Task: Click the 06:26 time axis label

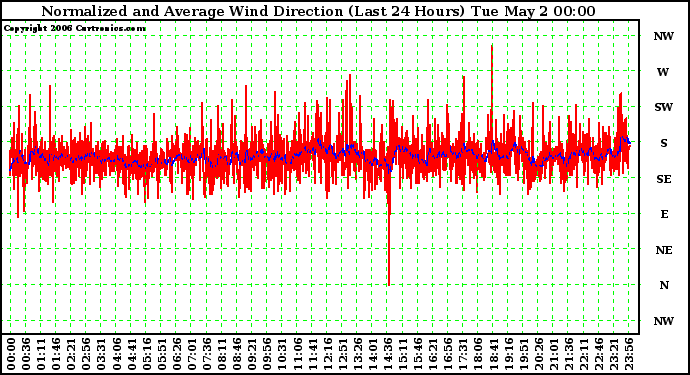Action: pos(177,354)
